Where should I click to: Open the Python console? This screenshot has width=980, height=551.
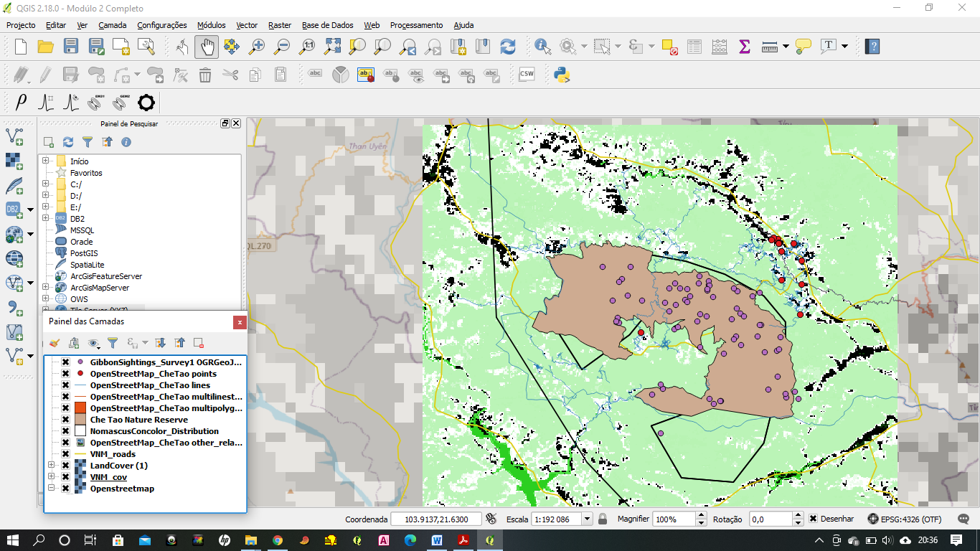point(562,74)
